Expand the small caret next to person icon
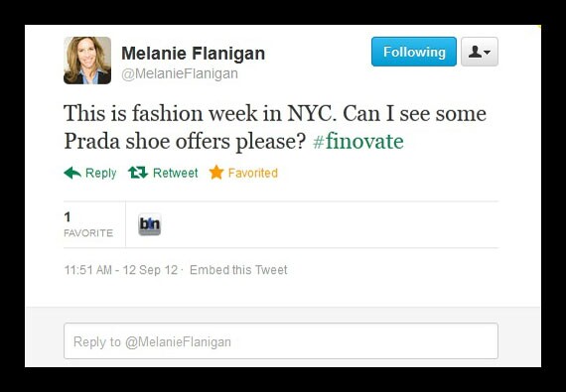 pyautogui.click(x=487, y=53)
